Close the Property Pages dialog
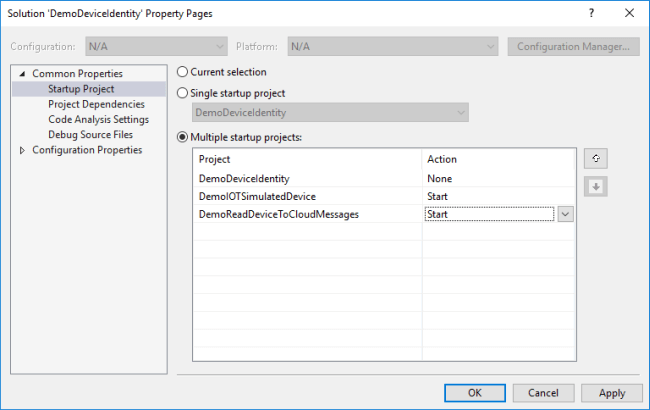Image resolution: width=650 pixels, height=410 pixels. (628, 14)
